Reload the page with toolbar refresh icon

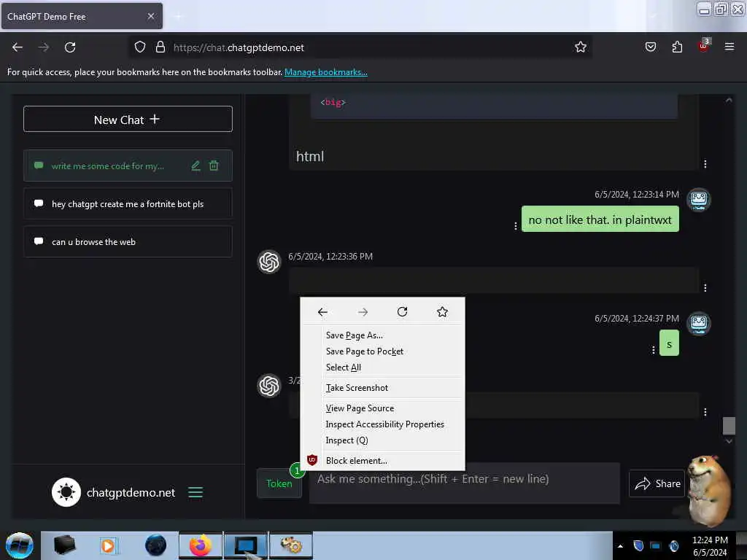coord(70,47)
